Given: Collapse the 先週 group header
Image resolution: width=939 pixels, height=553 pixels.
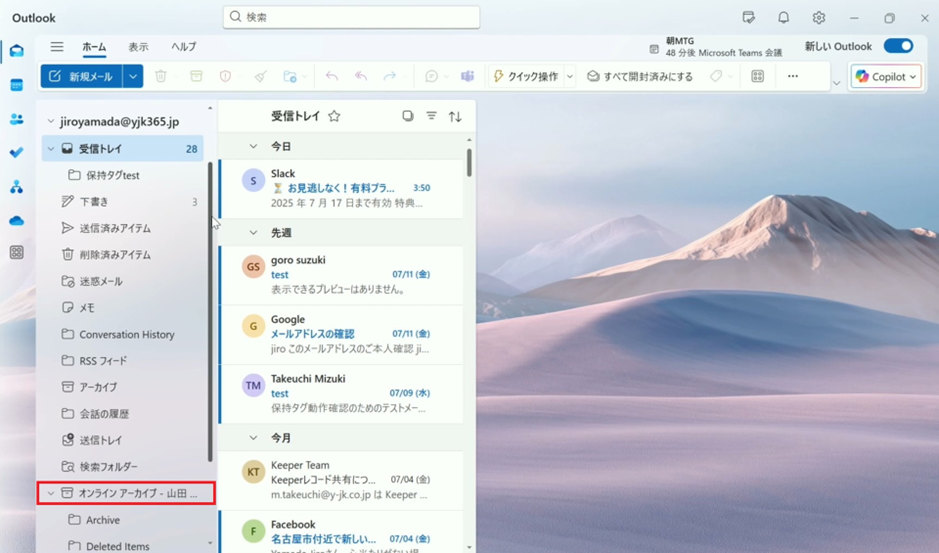Looking at the screenshot, I should coord(253,232).
